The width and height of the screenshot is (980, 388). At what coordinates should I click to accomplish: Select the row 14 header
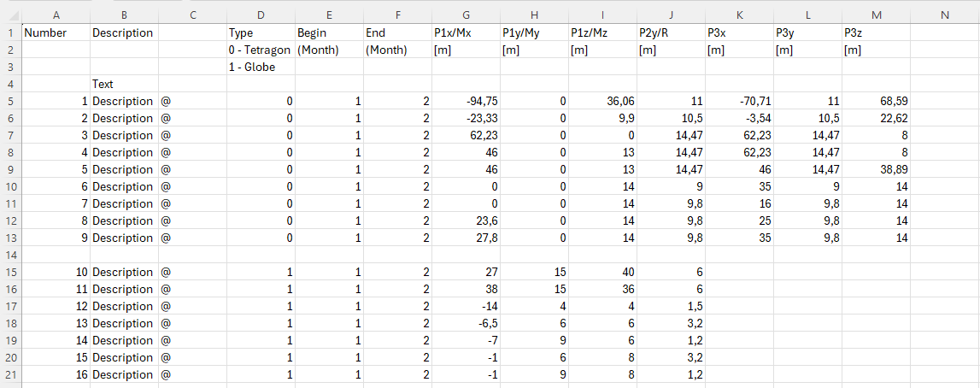(x=10, y=255)
